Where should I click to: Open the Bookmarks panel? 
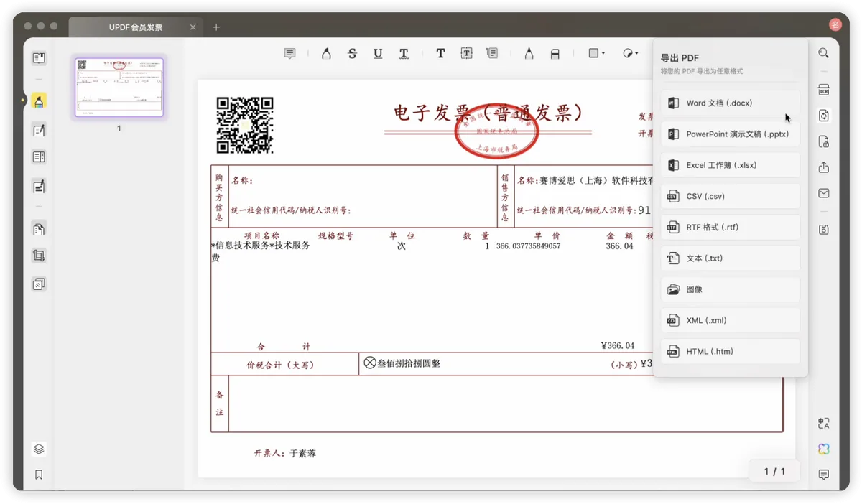click(39, 475)
